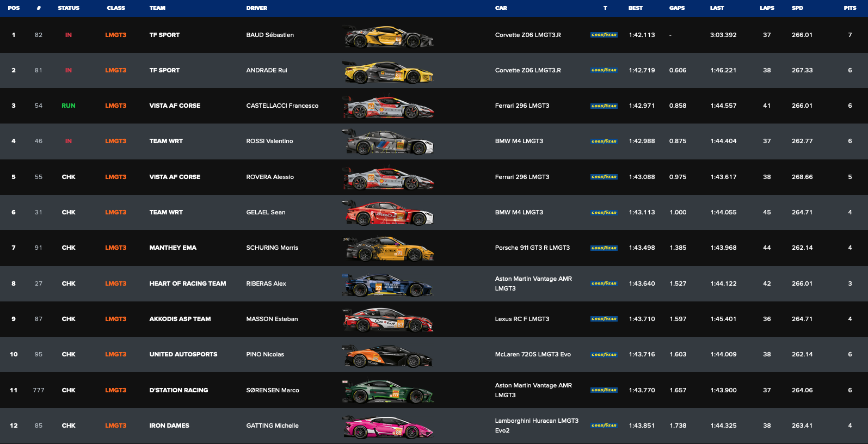
Task: Click the Goodyear tyre logo in car 82 row
Action: click(x=604, y=35)
